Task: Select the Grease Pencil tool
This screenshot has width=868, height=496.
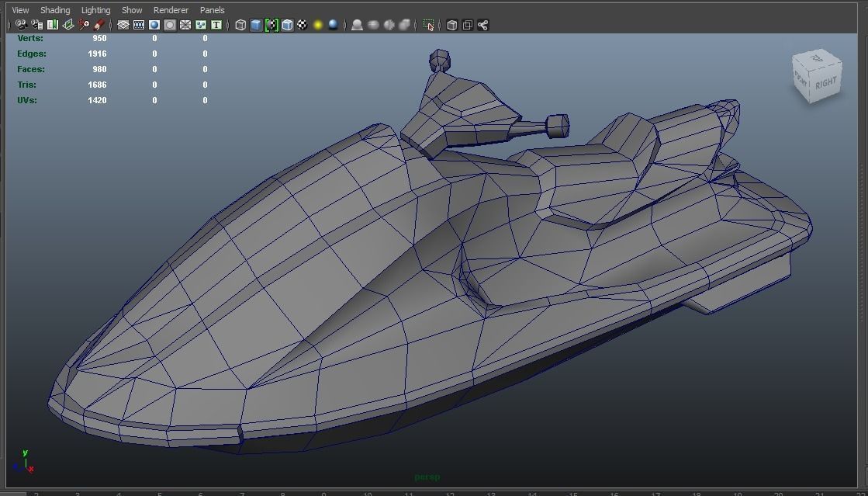Action: click(x=99, y=25)
